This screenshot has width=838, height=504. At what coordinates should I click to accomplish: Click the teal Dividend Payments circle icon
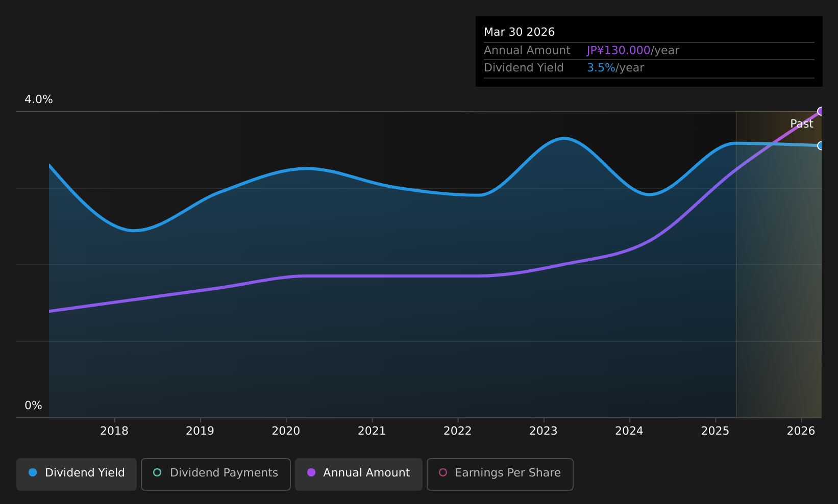tap(157, 473)
